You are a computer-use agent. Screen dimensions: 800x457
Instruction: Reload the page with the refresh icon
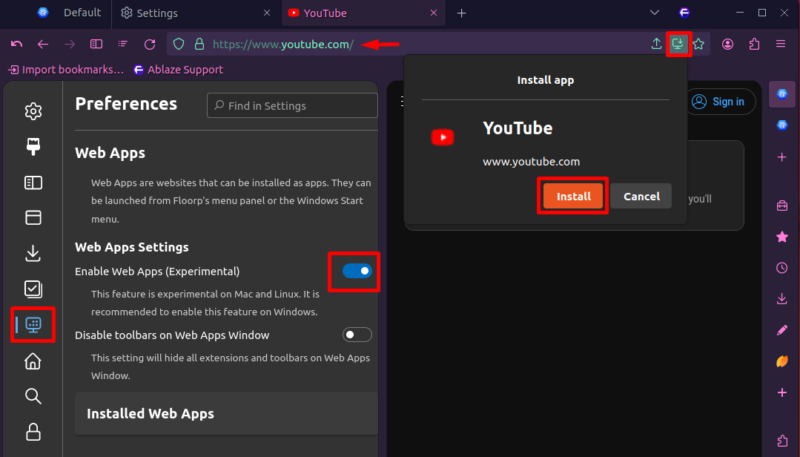(x=149, y=44)
